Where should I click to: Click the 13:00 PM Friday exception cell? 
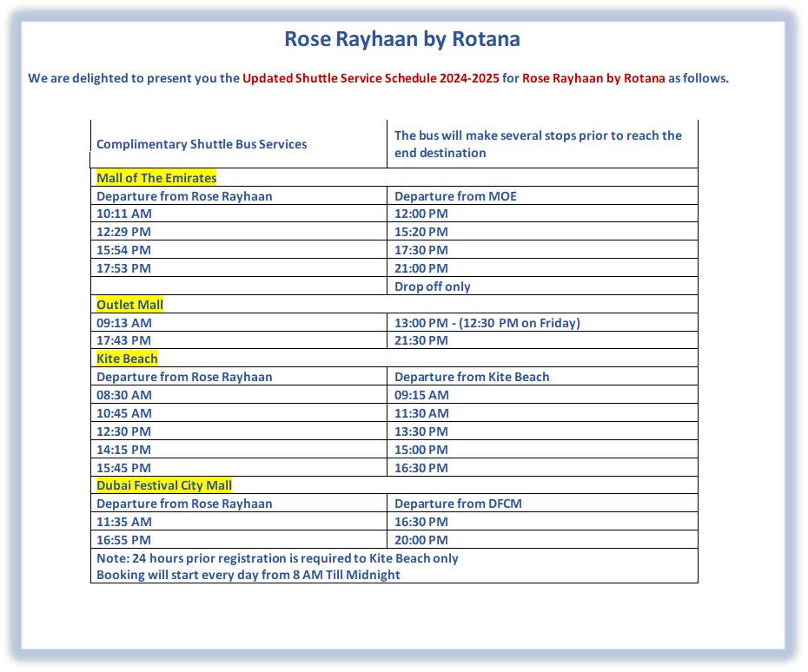pos(487,323)
